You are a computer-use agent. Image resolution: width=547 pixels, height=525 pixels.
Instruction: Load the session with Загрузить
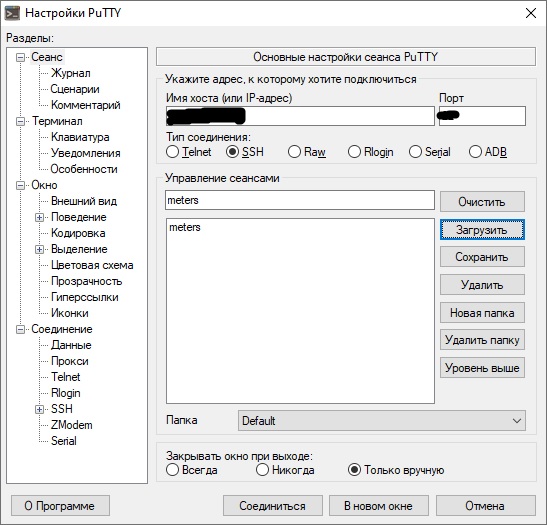(x=482, y=230)
